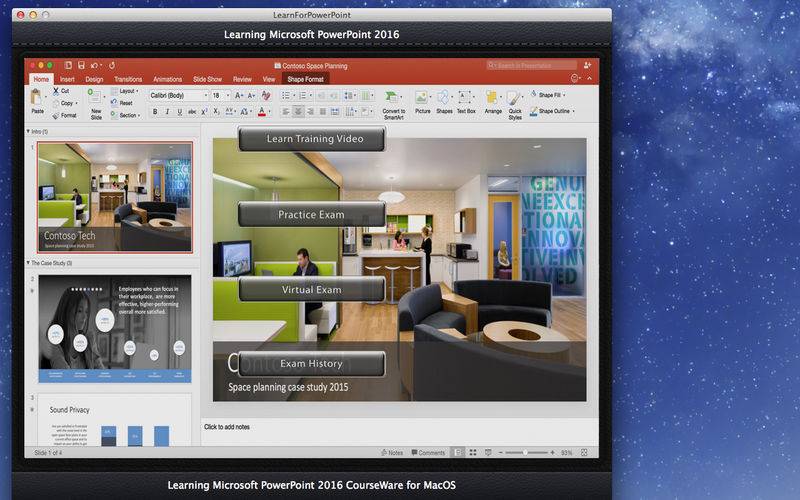Decrease font size with smaller A icon
Viewport: 800px width, 500px height.
(x=252, y=95)
